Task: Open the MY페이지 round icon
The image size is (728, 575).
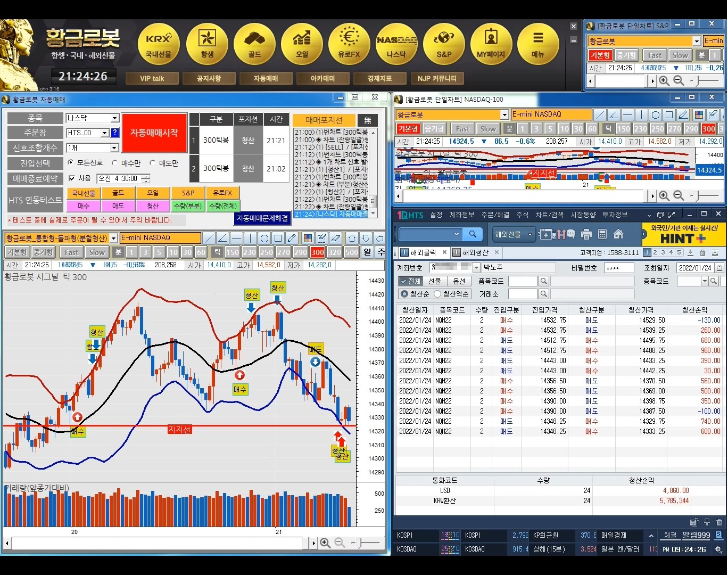Action: pyautogui.click(x=491, y=44)
